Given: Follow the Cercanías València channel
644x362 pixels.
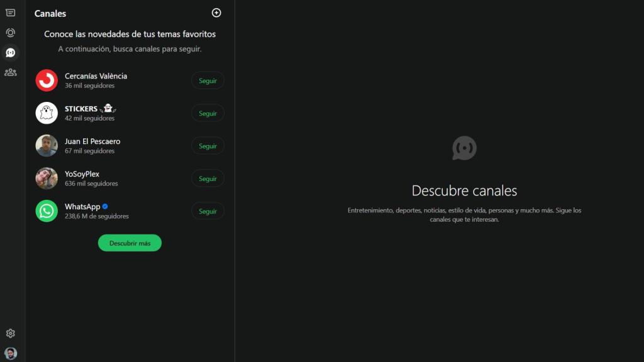Looking at the screenshot, I should [208, 80].
